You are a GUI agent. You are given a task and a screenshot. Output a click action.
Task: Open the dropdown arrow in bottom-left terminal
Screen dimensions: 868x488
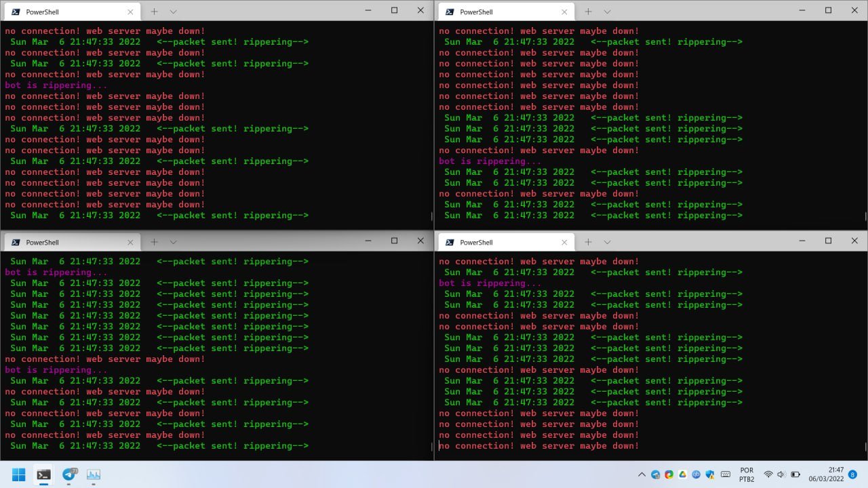point(174,242)
